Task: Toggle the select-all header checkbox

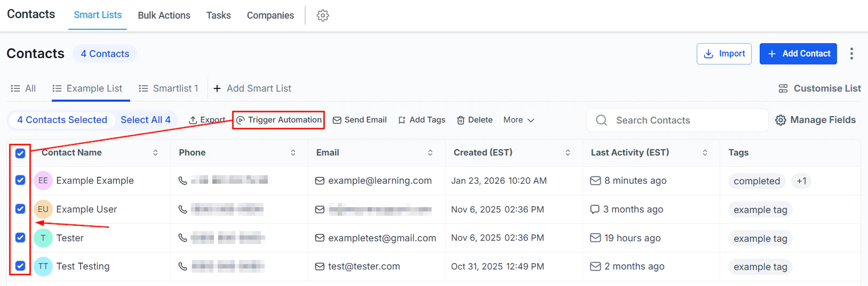Action: coord(20,153)
